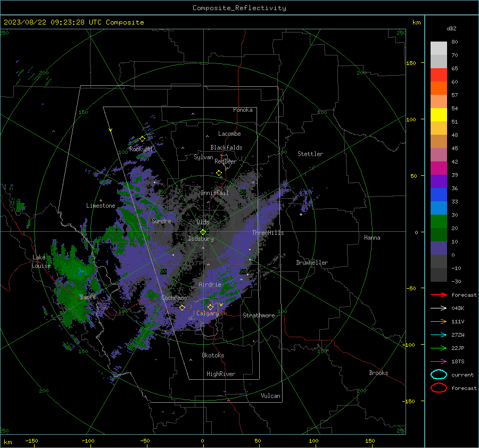Click the Drumheller label

point(312,263)
